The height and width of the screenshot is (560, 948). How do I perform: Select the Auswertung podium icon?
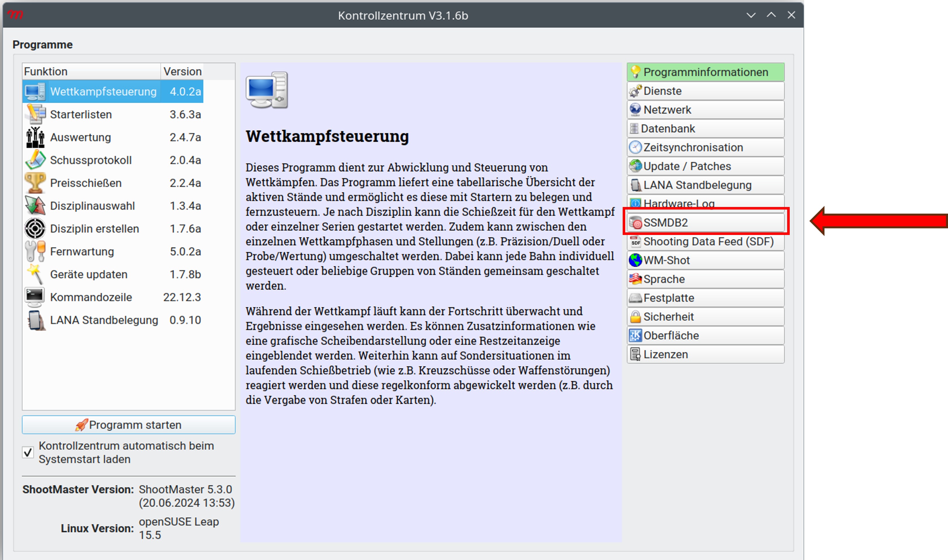click(x=36, y=137)
